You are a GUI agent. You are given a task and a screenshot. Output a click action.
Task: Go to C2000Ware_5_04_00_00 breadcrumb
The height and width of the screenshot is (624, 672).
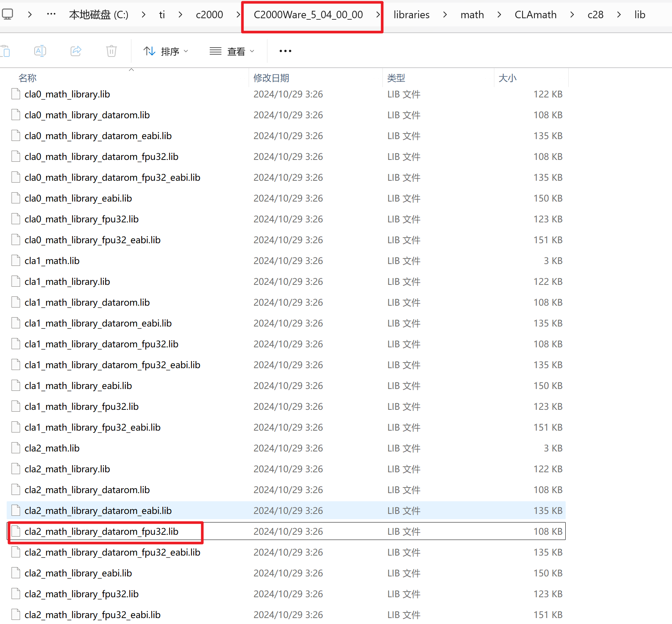pos(308,15)
